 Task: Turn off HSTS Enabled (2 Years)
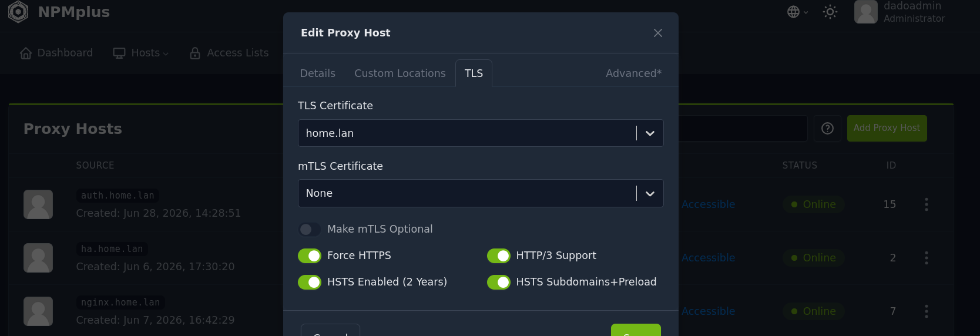[x=310, y=282]
